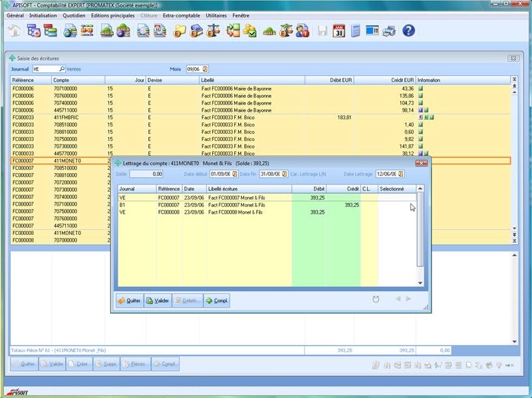The image size is (532, 398).
Task: Close the Saisie des écritures window
Action: coord(513,59)
